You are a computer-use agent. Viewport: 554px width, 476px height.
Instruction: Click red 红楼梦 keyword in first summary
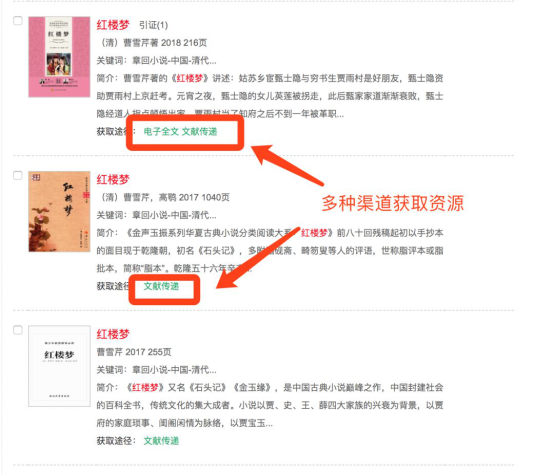[190, 78]
